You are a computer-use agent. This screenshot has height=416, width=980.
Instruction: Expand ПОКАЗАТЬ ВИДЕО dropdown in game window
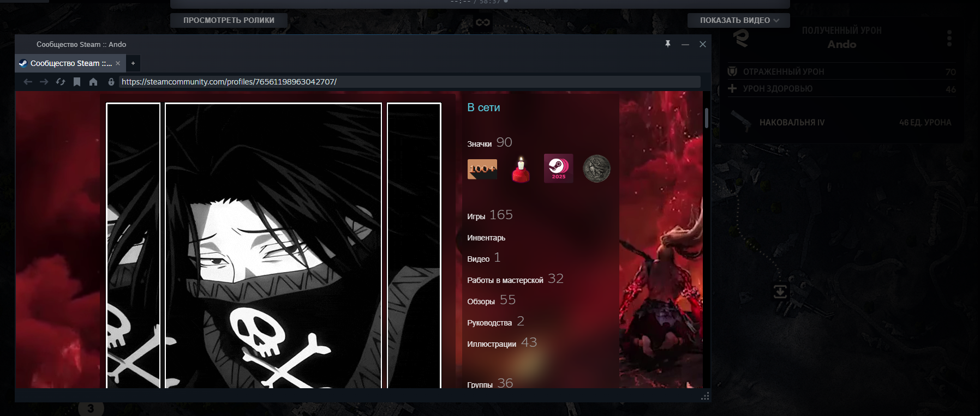(x=739, y=20)
